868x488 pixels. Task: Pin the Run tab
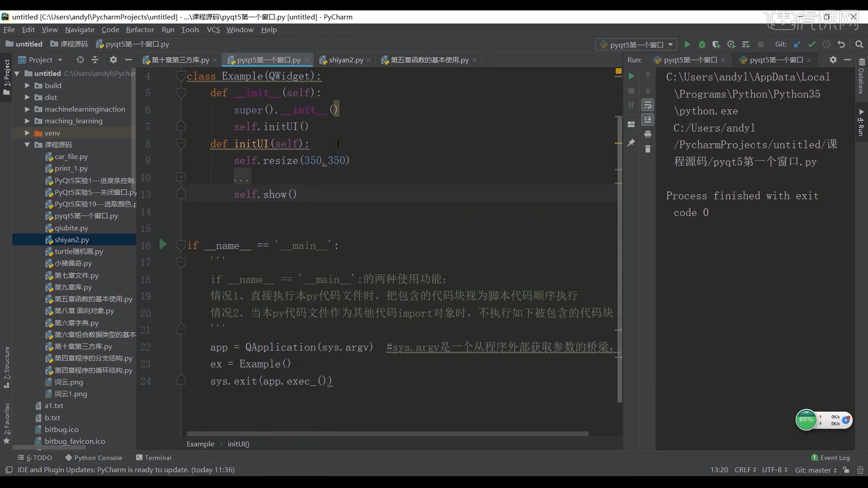pyautogui.click(x=632, y=143)
